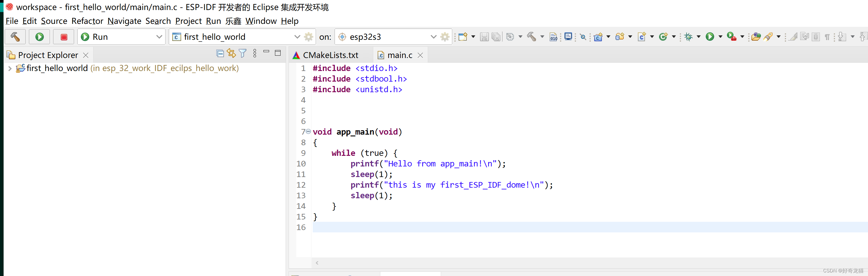Viewport: 868px width, 276px height.
Task: Open the New wizard dropdown arrow
Action: click(x=473, y=37)
